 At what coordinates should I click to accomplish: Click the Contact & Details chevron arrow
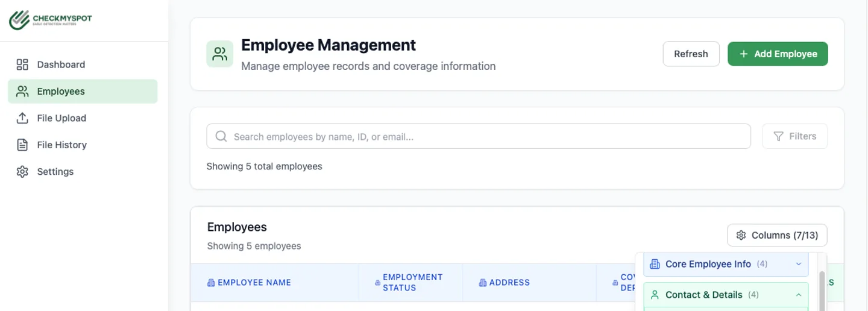tap(799, 295)
